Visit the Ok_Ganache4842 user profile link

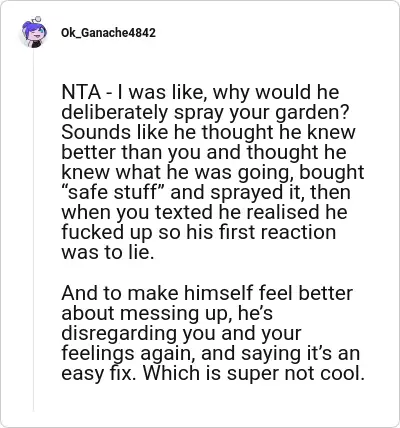pos(108,33)
